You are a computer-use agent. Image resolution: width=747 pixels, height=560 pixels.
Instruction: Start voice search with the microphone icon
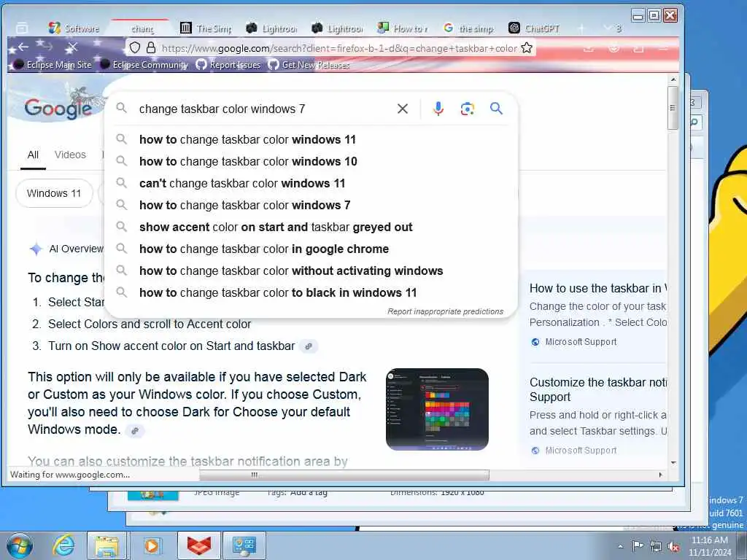[x=438, y=109]
